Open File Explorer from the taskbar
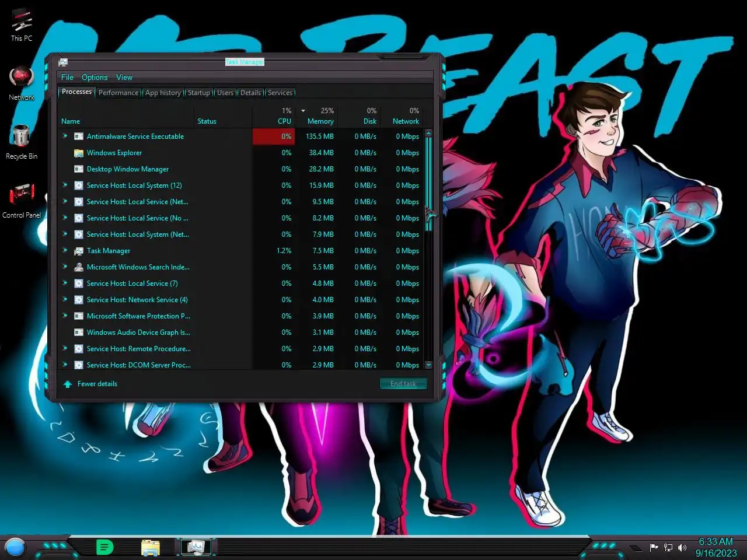Image resolution: width=747 pixels, height=560 pixels. click(151, 547)
